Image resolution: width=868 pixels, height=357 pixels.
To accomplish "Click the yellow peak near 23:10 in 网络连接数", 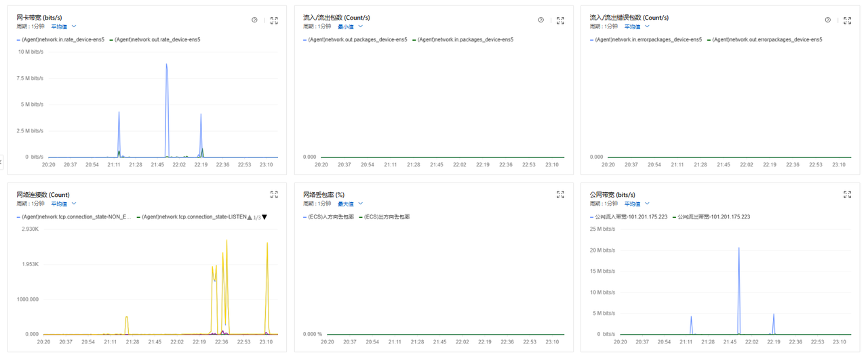I will tap(267, 244).
